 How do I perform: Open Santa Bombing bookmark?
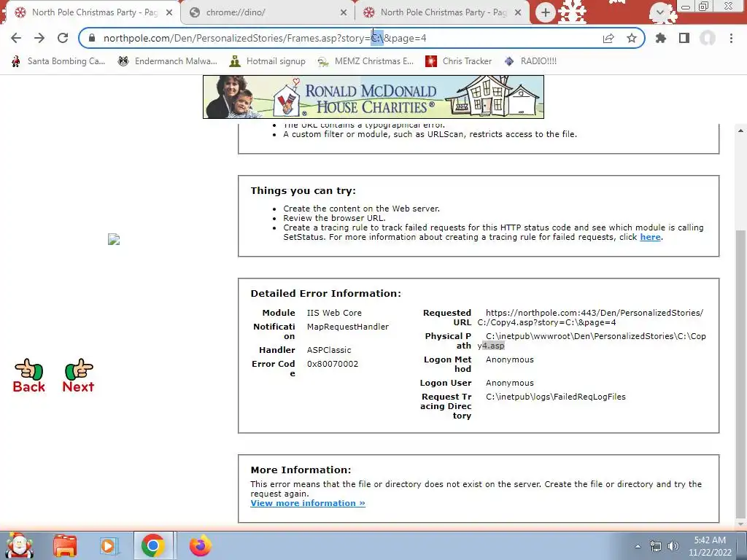58,61
